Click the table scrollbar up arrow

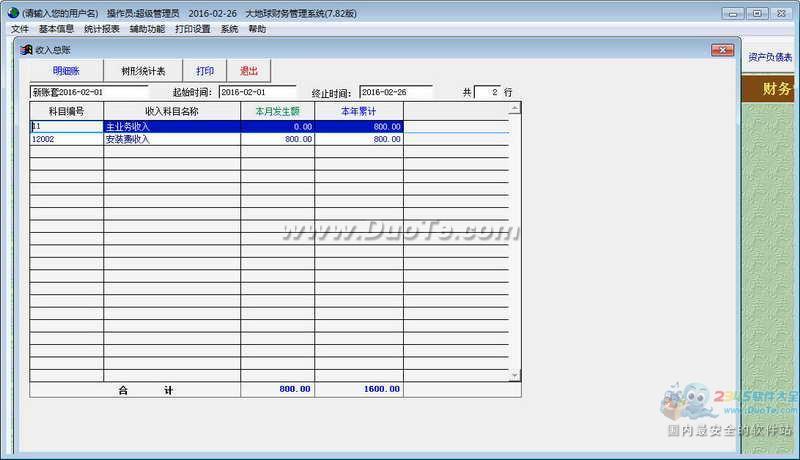click(x=515, y=109)
